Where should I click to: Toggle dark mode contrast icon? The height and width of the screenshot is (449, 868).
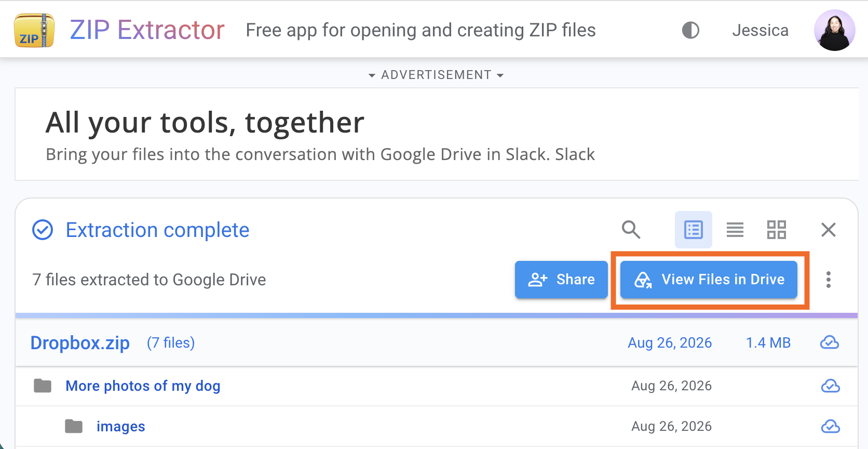click(x=690, y=30)
